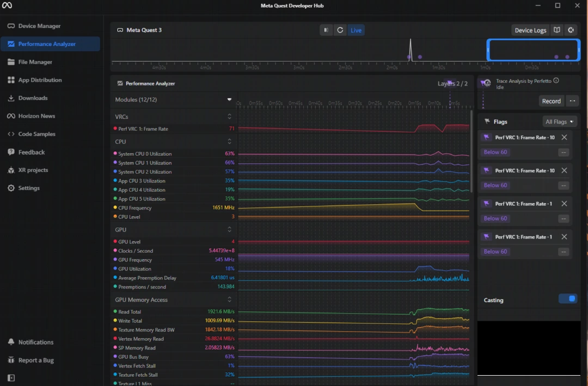Select the Layers 2 / 2 indicator
Screen dimensions: 588x386
[x=452, y=83]
